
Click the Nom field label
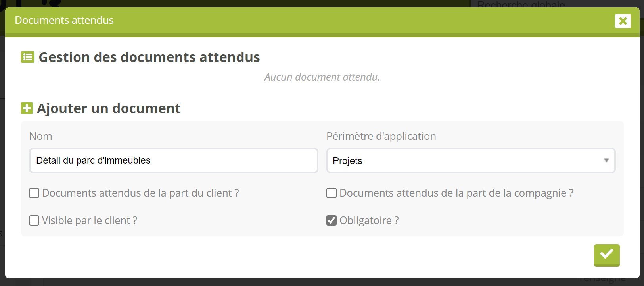tap(40, 136)
